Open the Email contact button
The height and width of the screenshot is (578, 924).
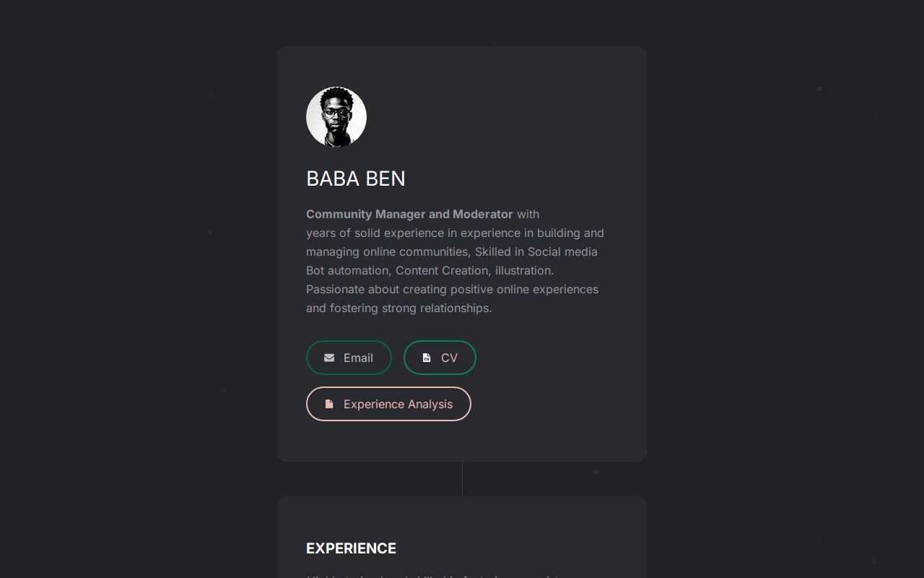click(x=349, y=358)
